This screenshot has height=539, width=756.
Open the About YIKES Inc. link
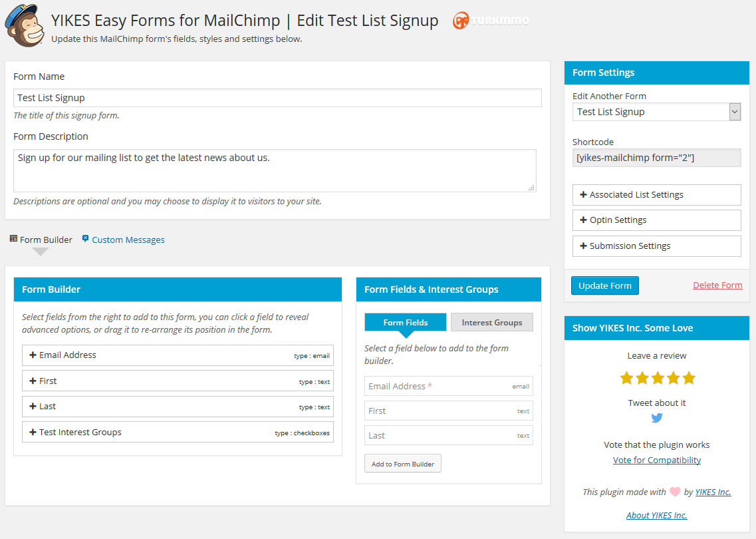[x=657, y=515]
